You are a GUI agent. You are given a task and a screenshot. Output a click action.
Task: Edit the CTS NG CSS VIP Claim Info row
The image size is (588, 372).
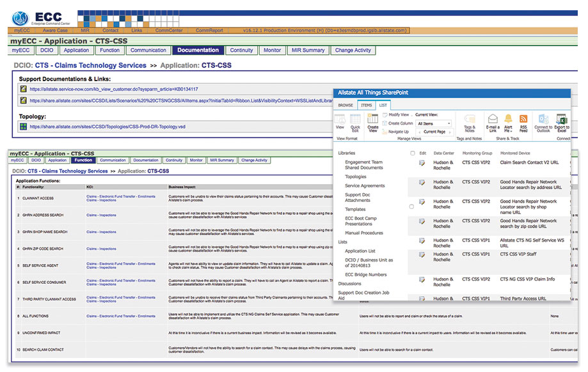(422, 280)
